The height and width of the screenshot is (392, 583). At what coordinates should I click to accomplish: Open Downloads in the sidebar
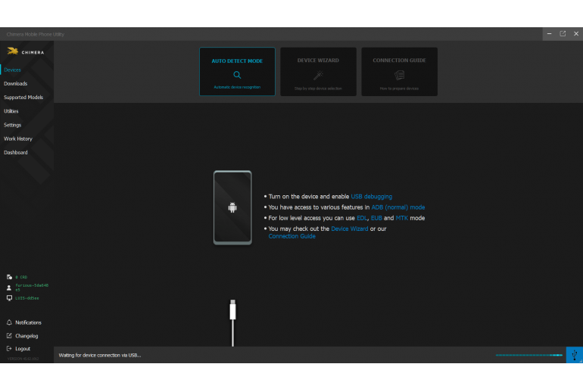coord(16,84)
